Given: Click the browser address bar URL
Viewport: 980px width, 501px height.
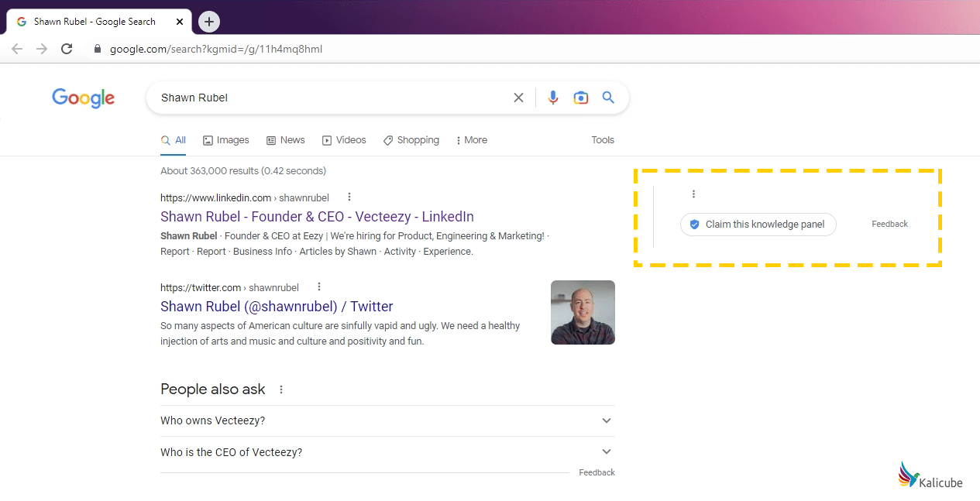Looking at the screenshot, I should [216, 49].
